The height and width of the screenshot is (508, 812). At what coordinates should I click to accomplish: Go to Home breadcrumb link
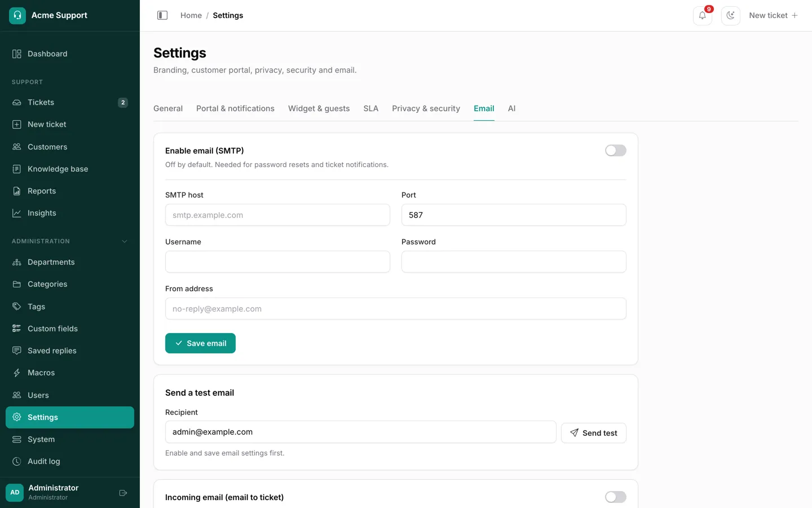coord(191,15)
